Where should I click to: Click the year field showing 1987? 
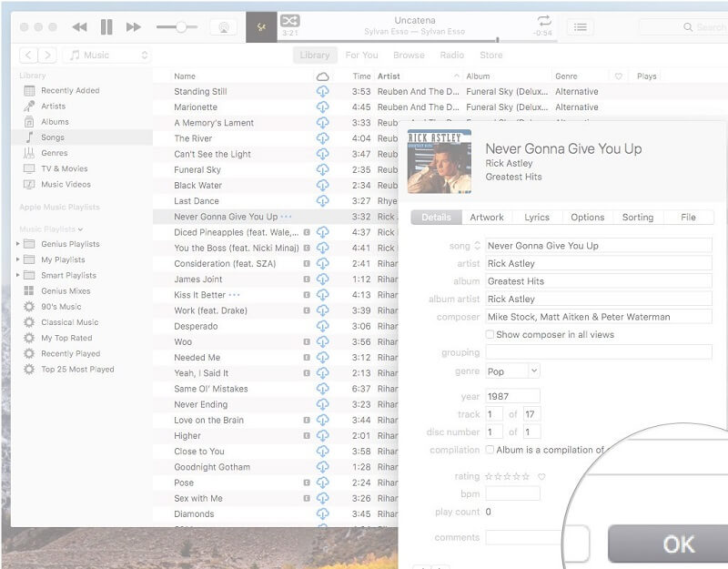tap(515, 396)
